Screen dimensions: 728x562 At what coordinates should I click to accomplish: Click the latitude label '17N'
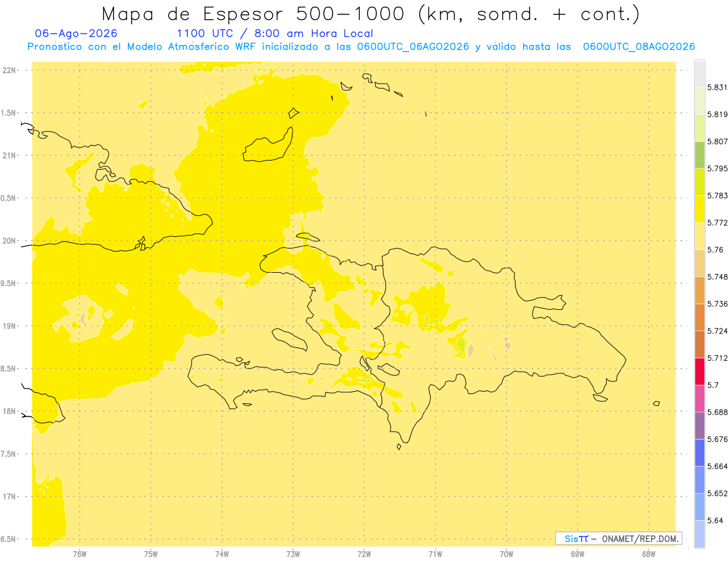point(10,497)
